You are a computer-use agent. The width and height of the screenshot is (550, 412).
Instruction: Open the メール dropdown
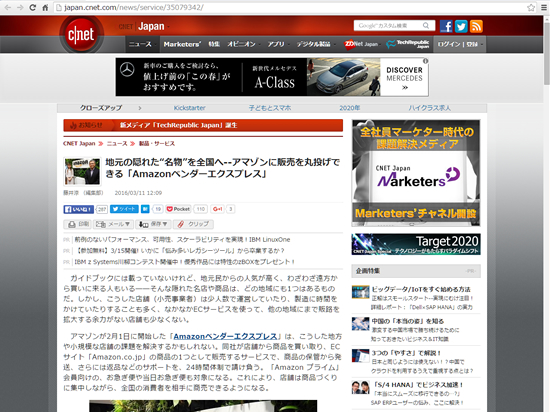pyautogui.click(x=113, y=224)
